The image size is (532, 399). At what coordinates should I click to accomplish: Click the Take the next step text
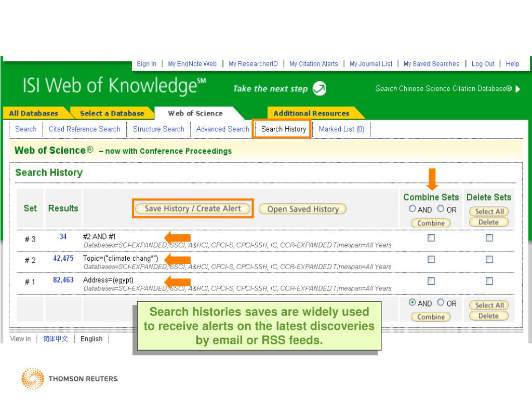[x=270, y=88]
